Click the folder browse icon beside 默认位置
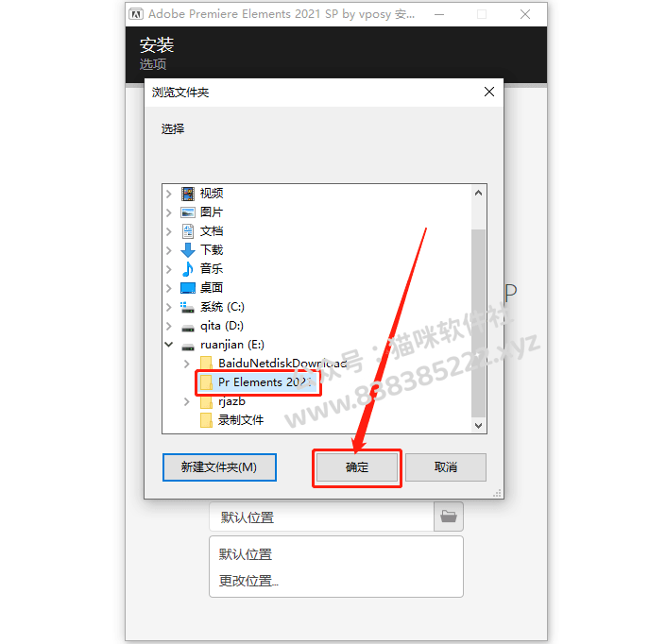The image size is (649, 644). click(x=449, y=517)
